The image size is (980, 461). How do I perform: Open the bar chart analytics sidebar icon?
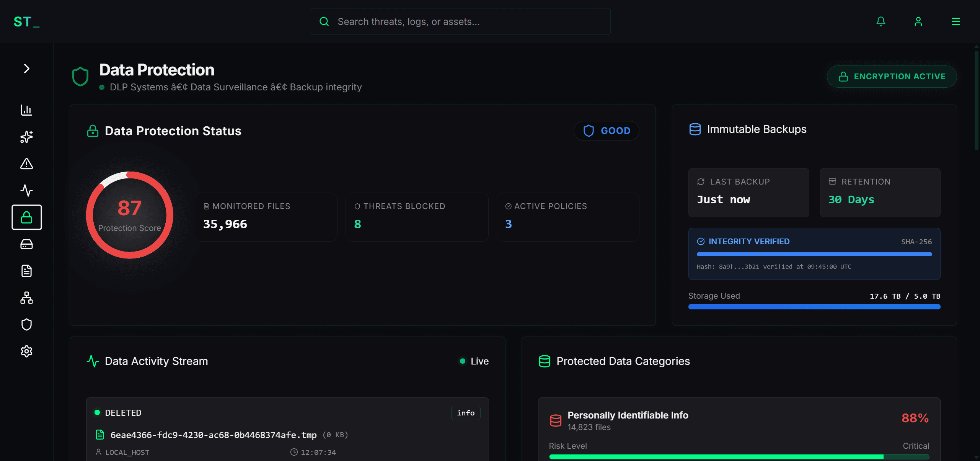coord(26,110)
